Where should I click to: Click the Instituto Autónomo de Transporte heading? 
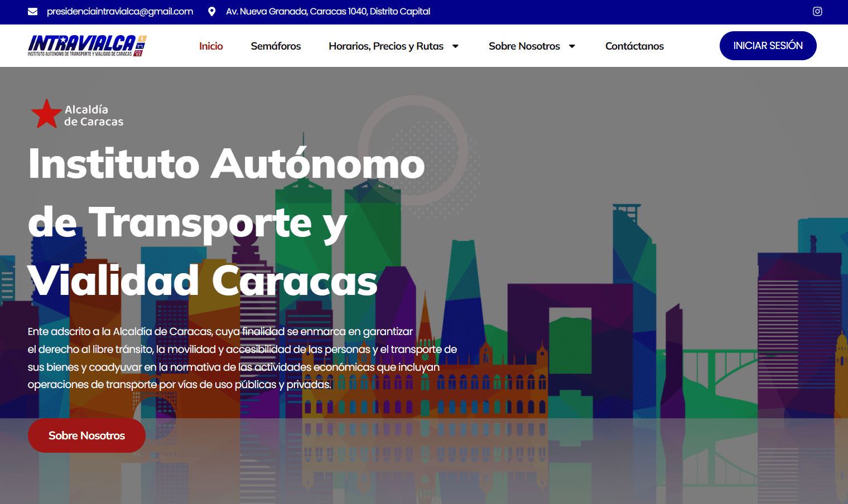tap(227, 222)
